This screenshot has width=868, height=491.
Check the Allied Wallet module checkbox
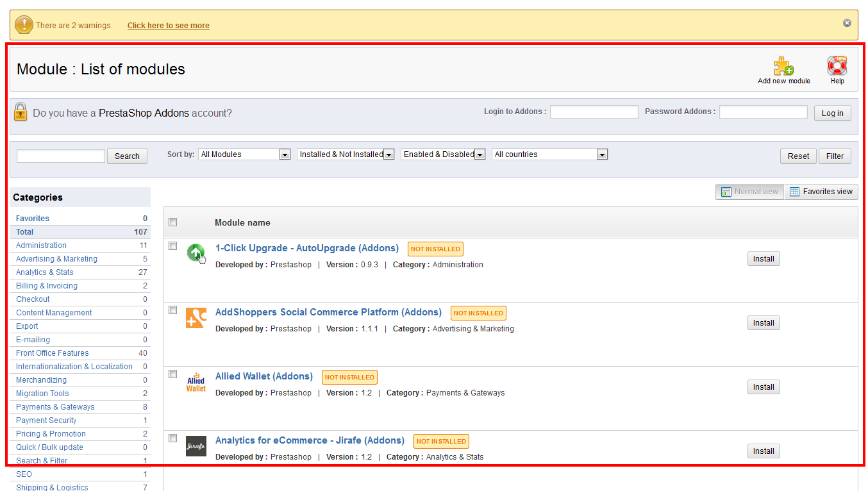pyautogui.click(x=172, y=374)
